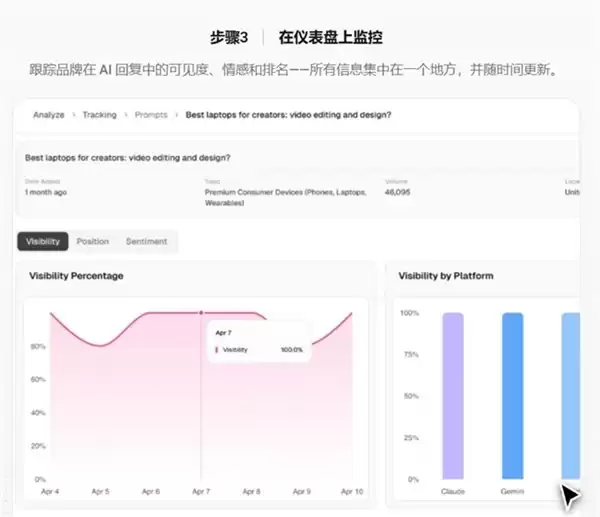Click the Claude platform bar
This screenshot has height=517, width=600.
click(453, 396)
